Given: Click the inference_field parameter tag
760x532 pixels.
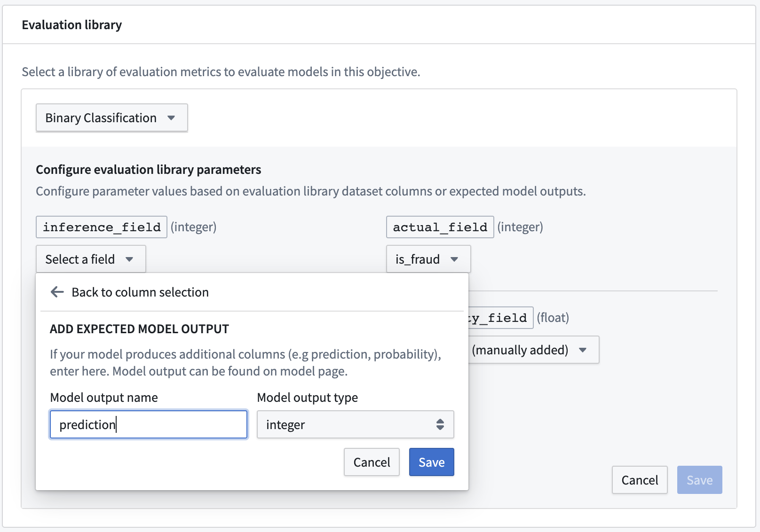Looking at the screenshot, I should pos(102,227).
